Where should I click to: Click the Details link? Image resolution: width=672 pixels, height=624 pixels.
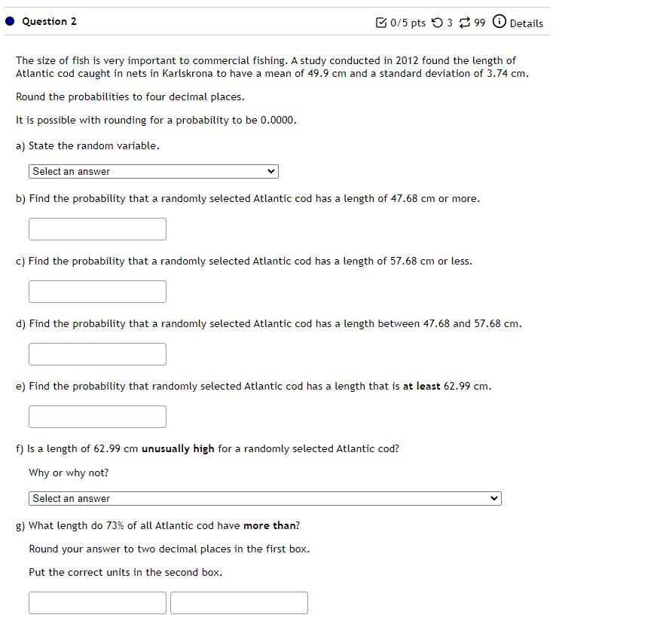525,23
